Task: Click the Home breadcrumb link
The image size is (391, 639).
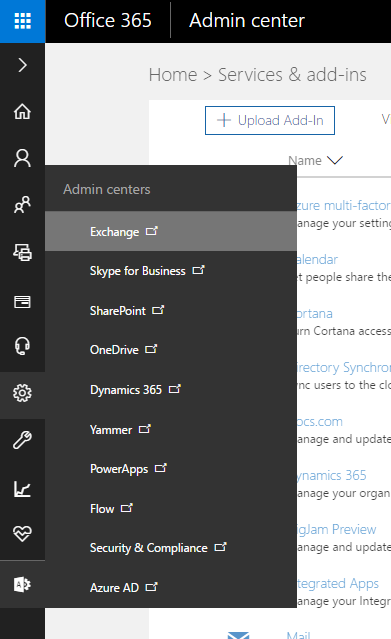Action: tap(173, 75)
